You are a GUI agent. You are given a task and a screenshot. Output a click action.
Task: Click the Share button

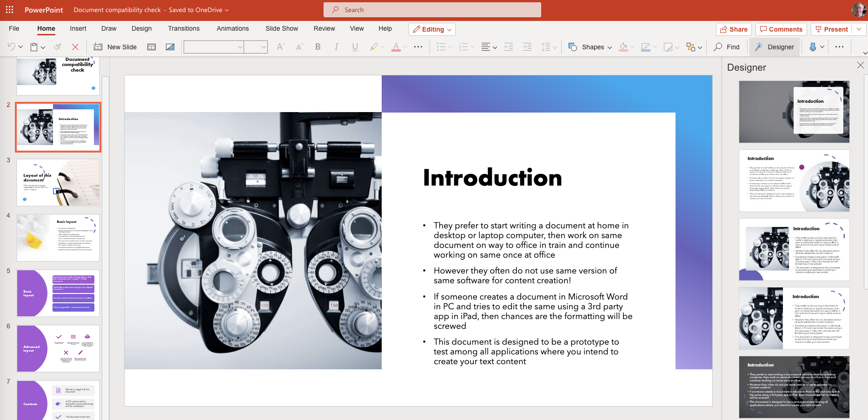[x=734, y=29]
